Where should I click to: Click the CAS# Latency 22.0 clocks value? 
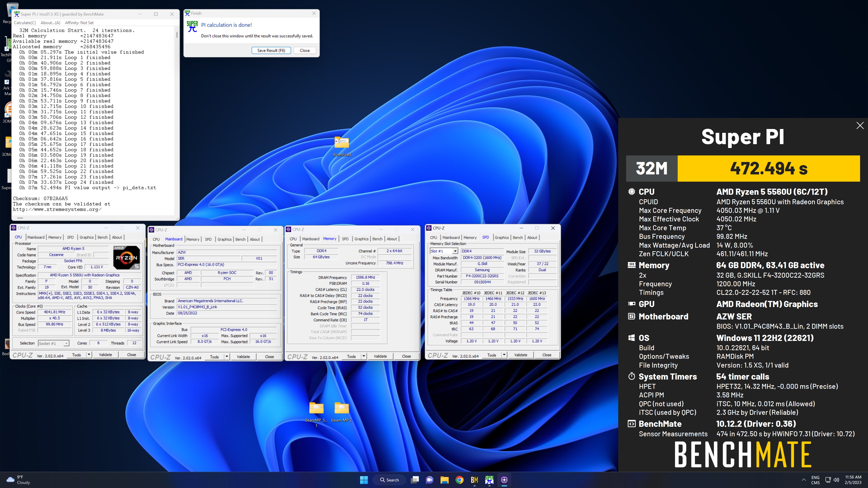coord(365,290)
